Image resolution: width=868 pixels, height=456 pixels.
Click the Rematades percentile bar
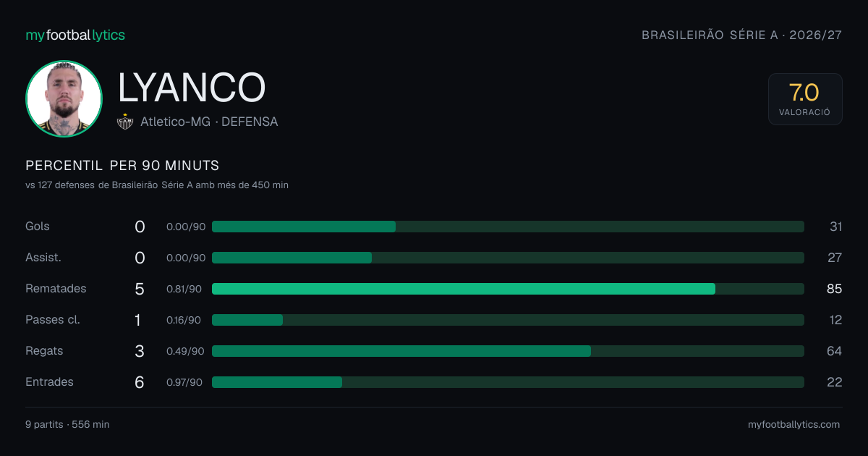click(508, 289)
